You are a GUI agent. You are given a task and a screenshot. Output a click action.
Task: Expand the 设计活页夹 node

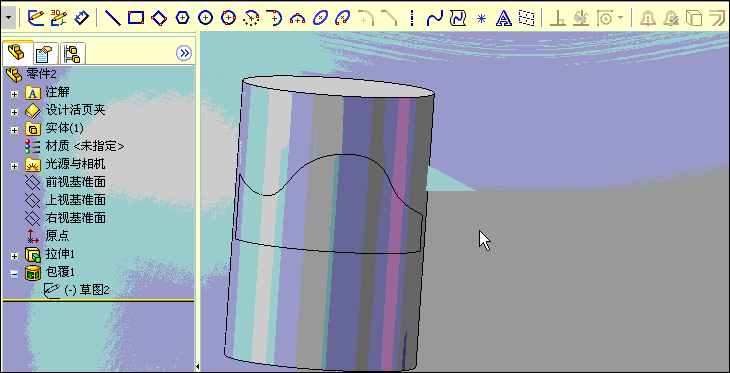(14, 112)
